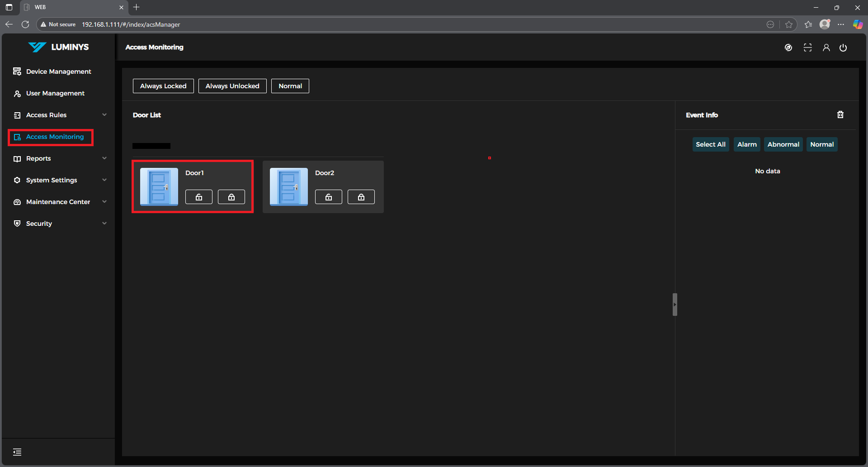This screenshot has width=868, height=467.
Task: Open Device Management in the sidebar
Action: coord(58,71)
